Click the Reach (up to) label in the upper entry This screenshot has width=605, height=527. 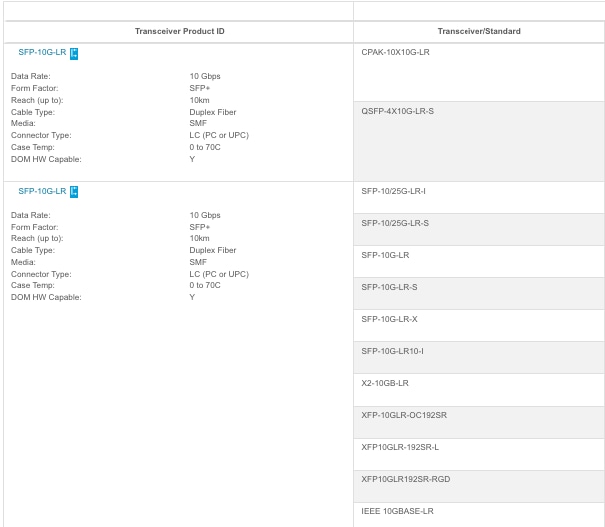coord(37,100)
